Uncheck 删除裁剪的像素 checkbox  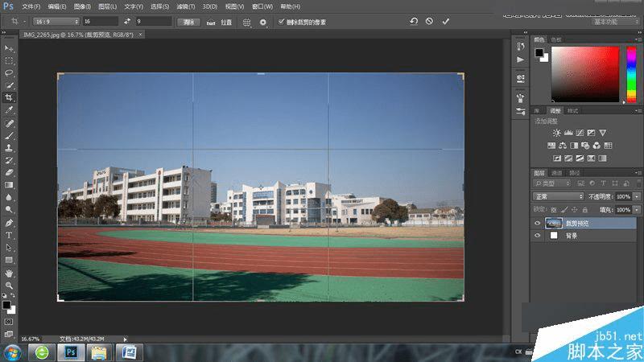click(281, 22)
